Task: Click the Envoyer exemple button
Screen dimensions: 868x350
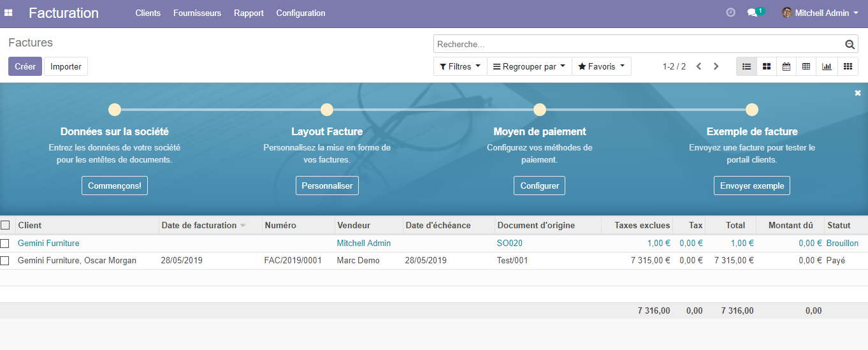Action: (x=751, y=186)
